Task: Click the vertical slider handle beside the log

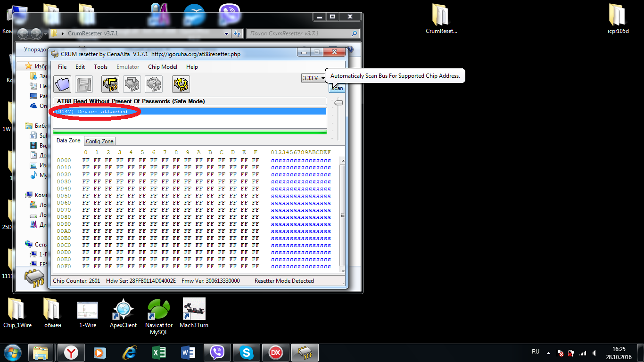Action: click(x=338, y=103)
